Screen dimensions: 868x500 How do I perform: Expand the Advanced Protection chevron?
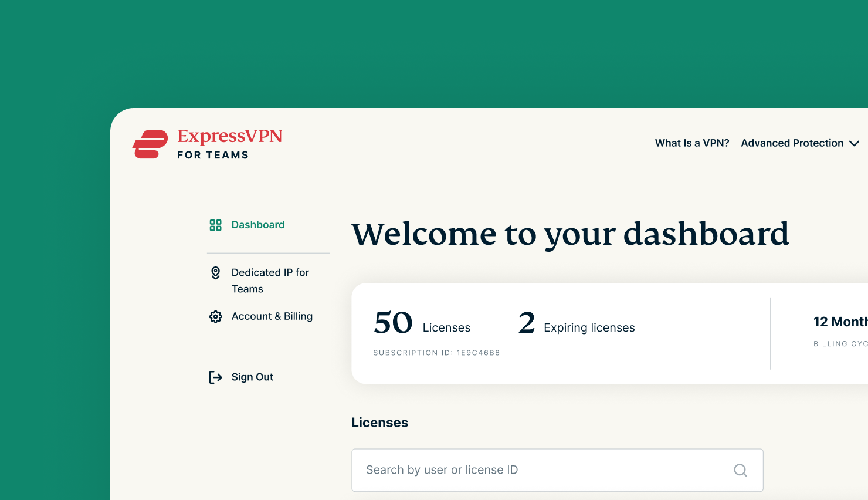(x=855, y=143)
